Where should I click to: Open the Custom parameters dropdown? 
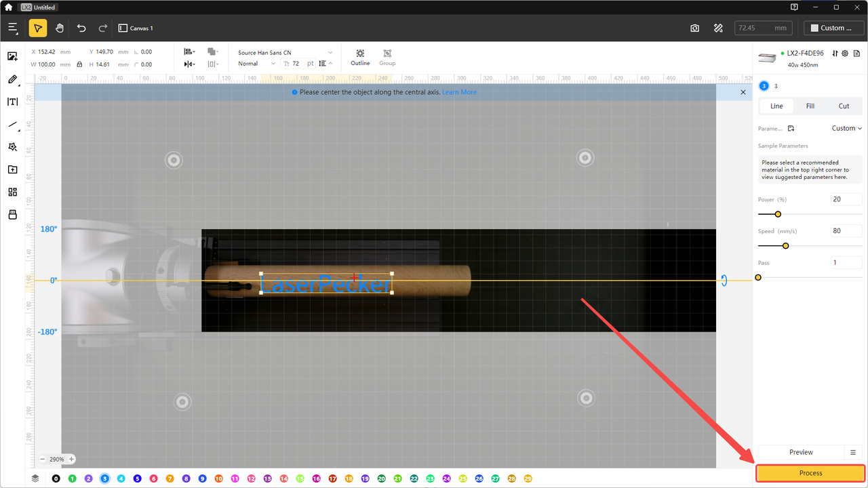(x=846, y=128)
